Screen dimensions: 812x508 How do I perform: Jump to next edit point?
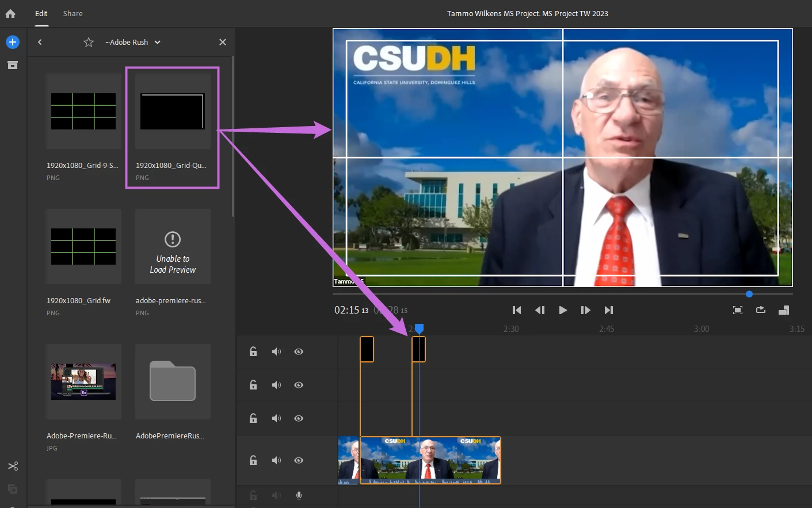pyautogui.click(x=609, y=310)
